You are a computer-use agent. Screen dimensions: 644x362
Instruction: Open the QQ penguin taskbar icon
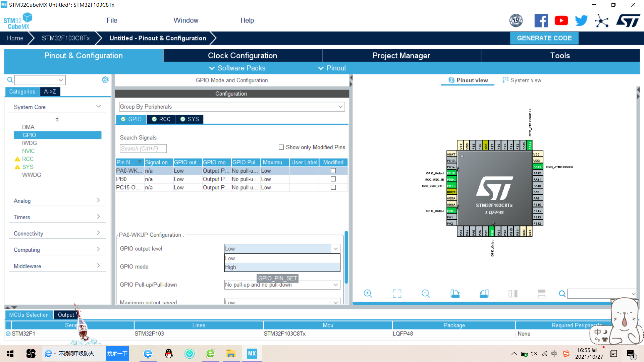[x=169, y=354]
